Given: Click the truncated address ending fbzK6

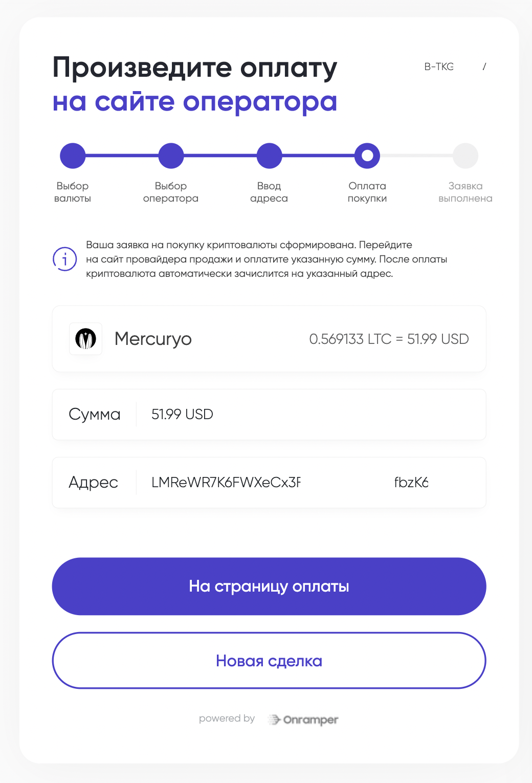Looking at the screenshot, I should coord(412,482).
